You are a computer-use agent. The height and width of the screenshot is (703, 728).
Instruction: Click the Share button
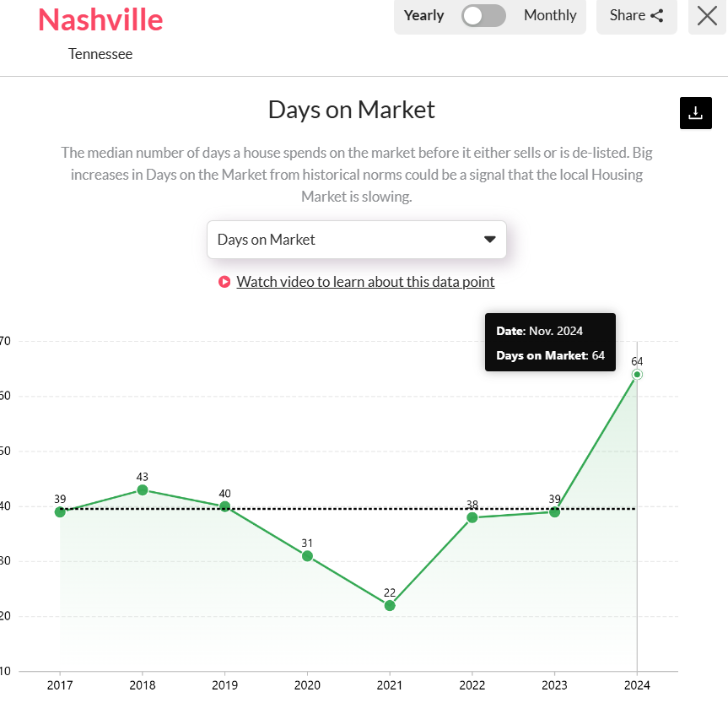click(636, 16)
